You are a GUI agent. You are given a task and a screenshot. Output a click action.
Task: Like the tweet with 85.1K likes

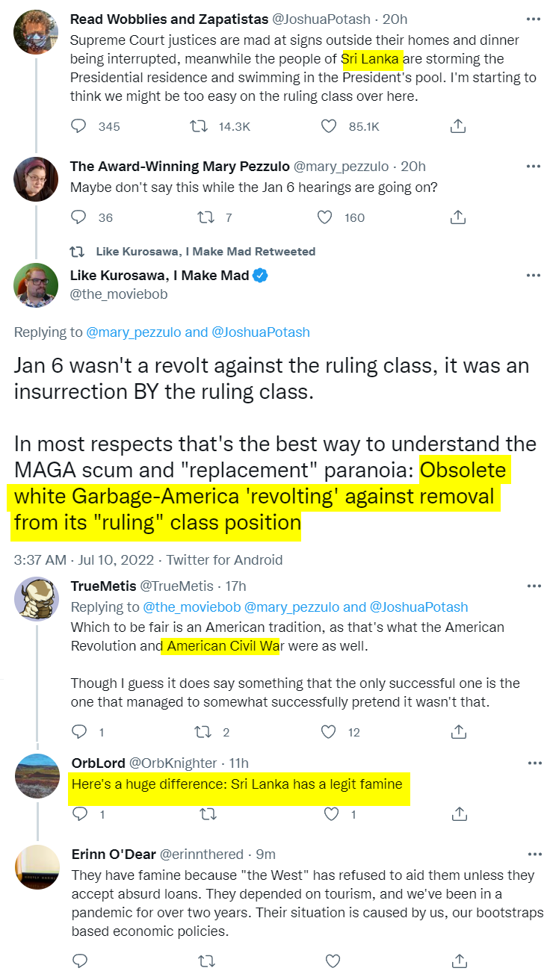(329, 126)
